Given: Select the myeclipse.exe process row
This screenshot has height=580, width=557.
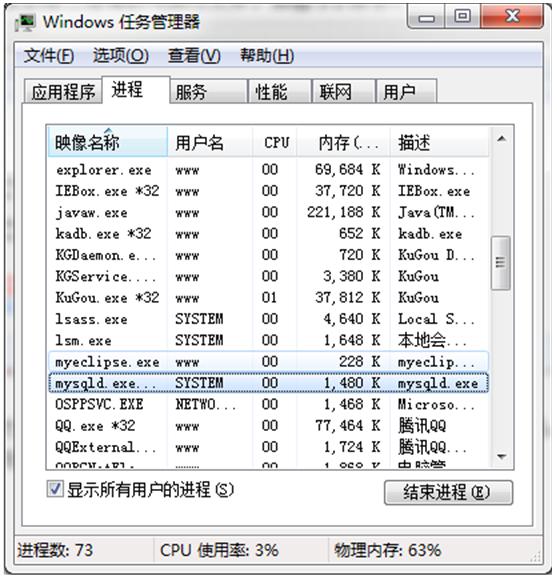Looking at the screenshot, I should coord(269,361).
